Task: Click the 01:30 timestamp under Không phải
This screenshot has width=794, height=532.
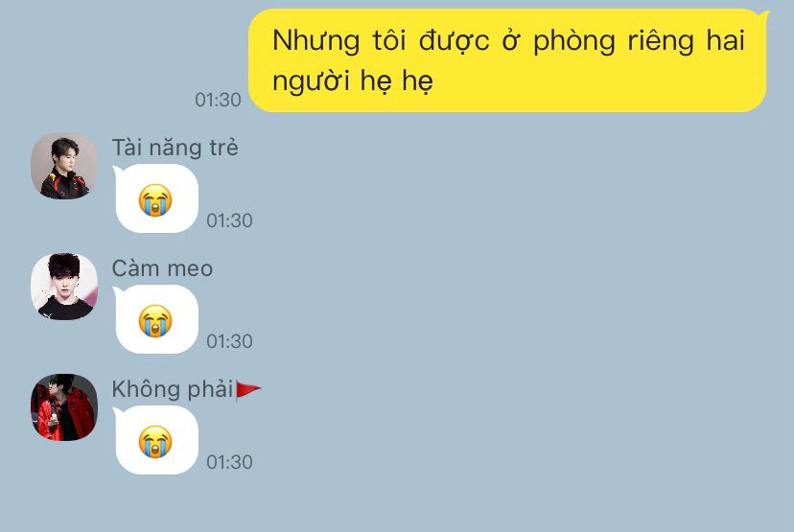Action: (229, 462)
